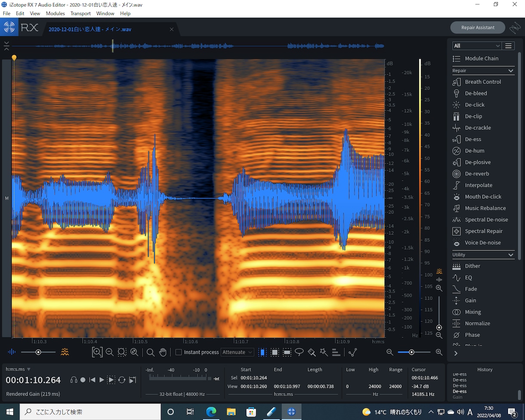
Task: Open the Spectral Repair module
Action: pyautogui.click(x=477, y=231)
